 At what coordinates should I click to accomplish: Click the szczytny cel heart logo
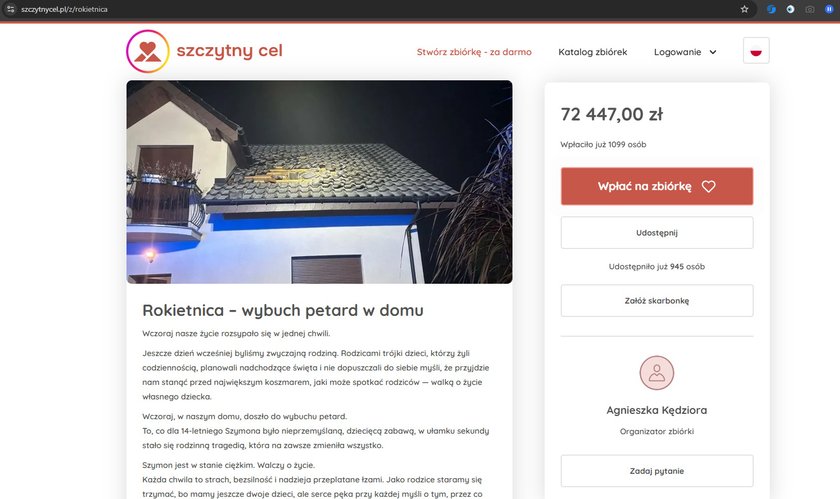click(148, 51)
